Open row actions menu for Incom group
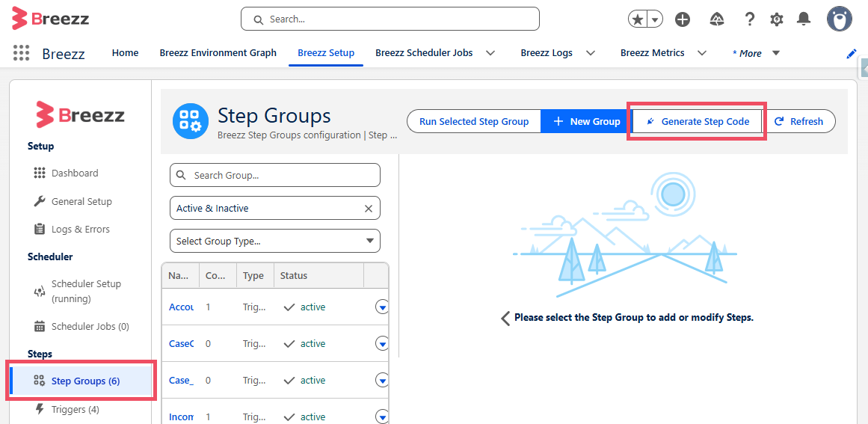This screenshot has width=868, height=424. tap(382, 417)
